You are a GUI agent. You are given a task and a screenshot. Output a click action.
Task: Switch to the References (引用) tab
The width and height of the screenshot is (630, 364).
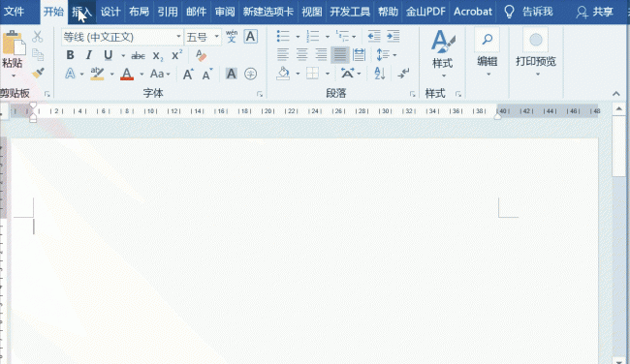(x=168, y=12)
